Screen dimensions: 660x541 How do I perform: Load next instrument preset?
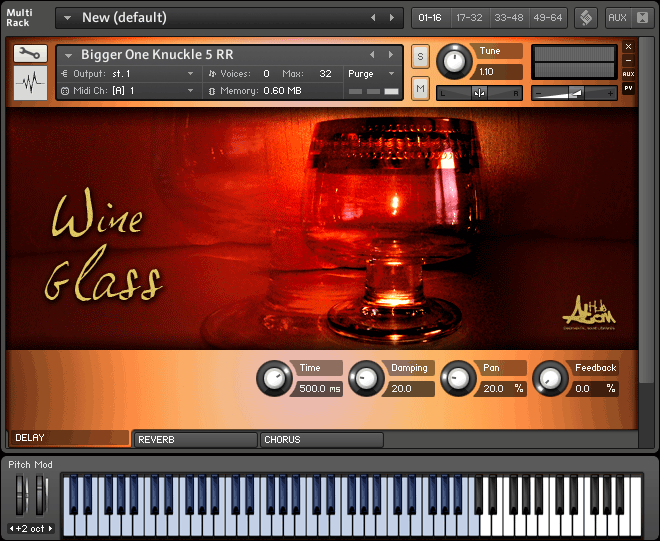click(x=391, y=55)
